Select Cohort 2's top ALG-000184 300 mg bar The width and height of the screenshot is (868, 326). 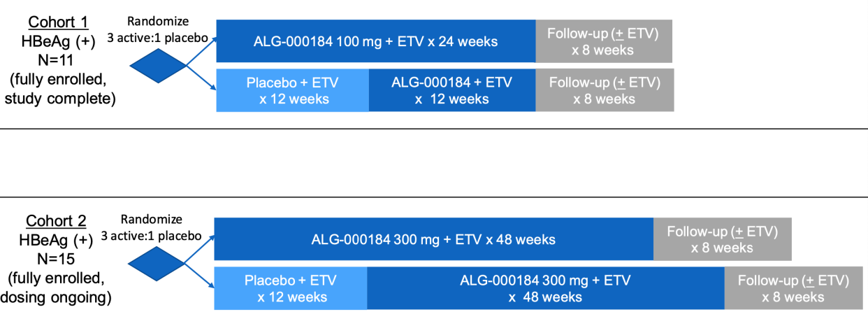[x=433, y=239]
